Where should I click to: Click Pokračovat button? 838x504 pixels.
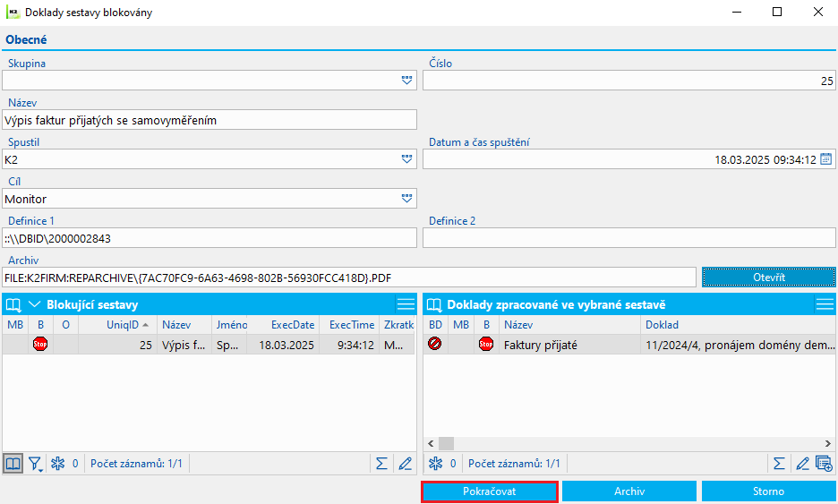pyautogui.click(x=490, y=491)
